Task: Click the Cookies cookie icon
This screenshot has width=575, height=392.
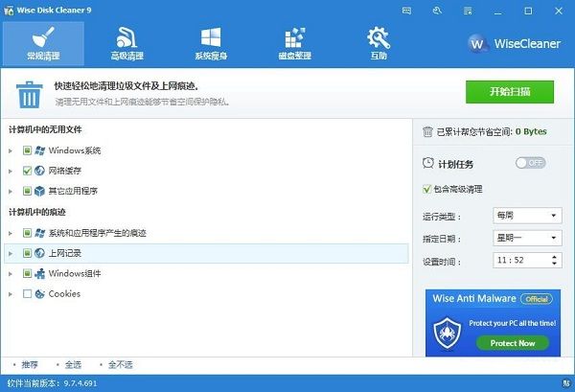Action: tap(39, 293)
